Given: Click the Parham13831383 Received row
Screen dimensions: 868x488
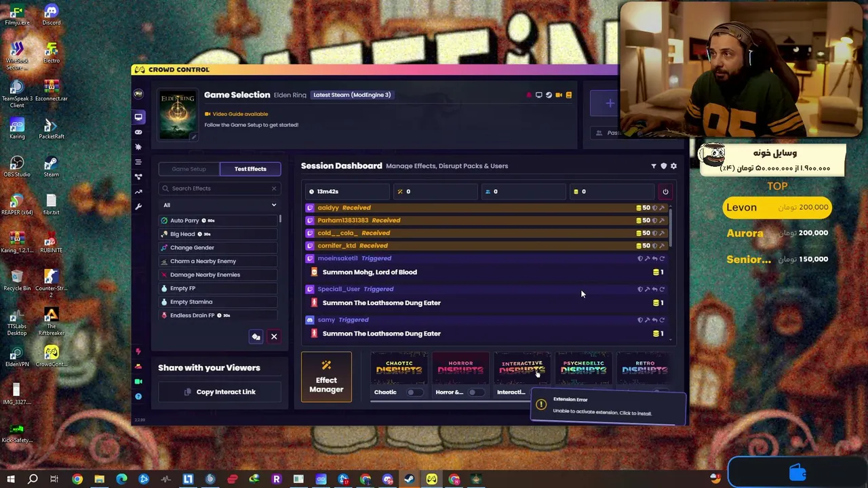Looking at the screenshot, I should tap(487, 220).
